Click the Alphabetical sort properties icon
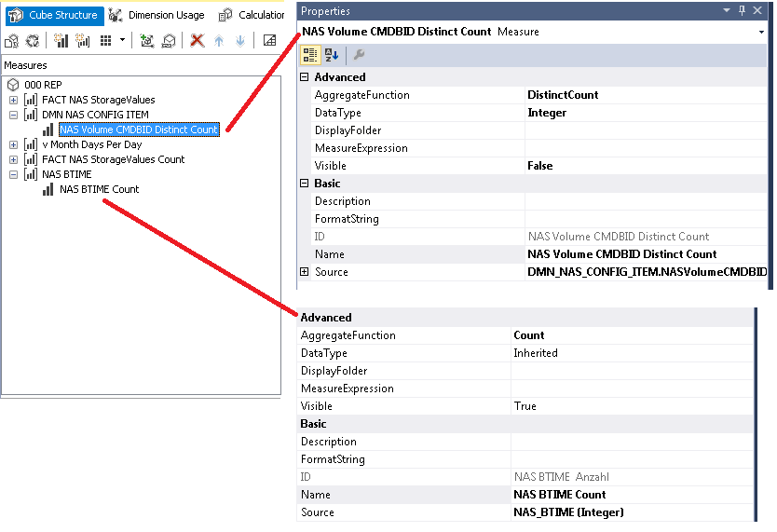The width and height of the screenshot is (777, 532). coord(332,54)
